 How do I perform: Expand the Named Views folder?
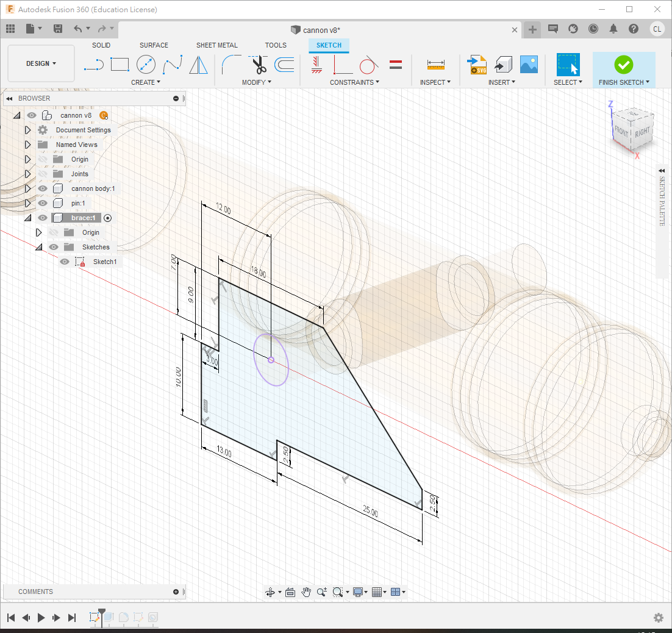tap(27, 145)
